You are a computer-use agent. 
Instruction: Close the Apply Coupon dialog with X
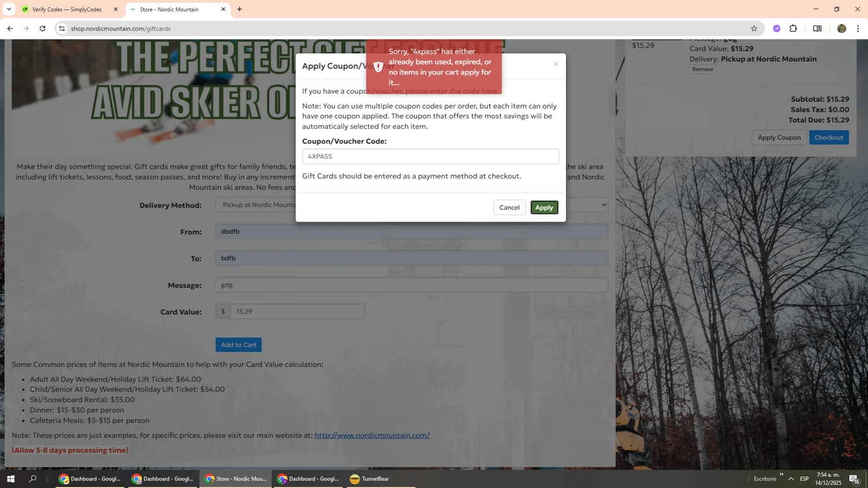556,64
